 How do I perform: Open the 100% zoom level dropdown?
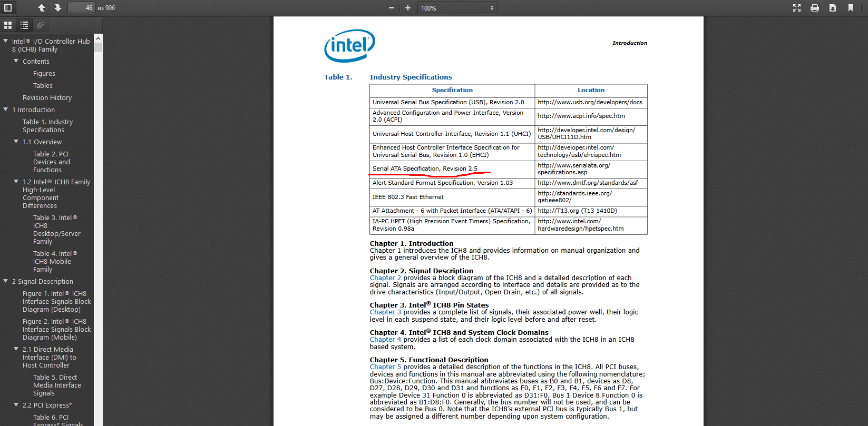457,8
